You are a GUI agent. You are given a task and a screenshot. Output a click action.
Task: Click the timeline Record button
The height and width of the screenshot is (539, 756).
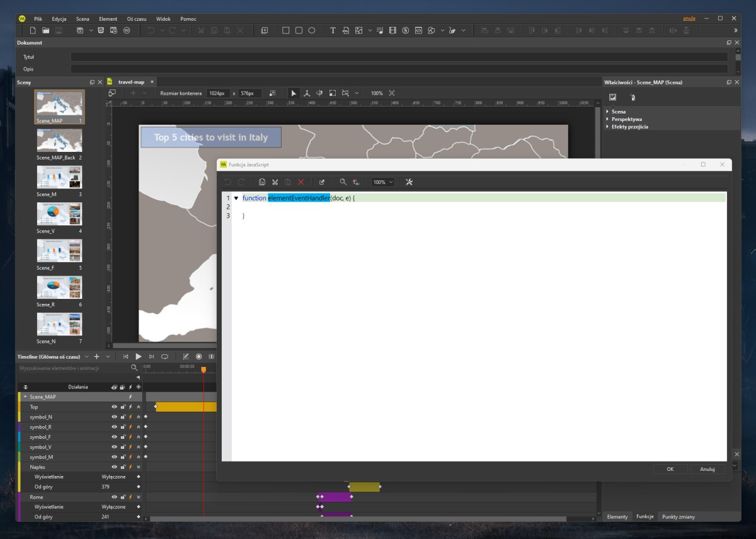click(198, 357)
